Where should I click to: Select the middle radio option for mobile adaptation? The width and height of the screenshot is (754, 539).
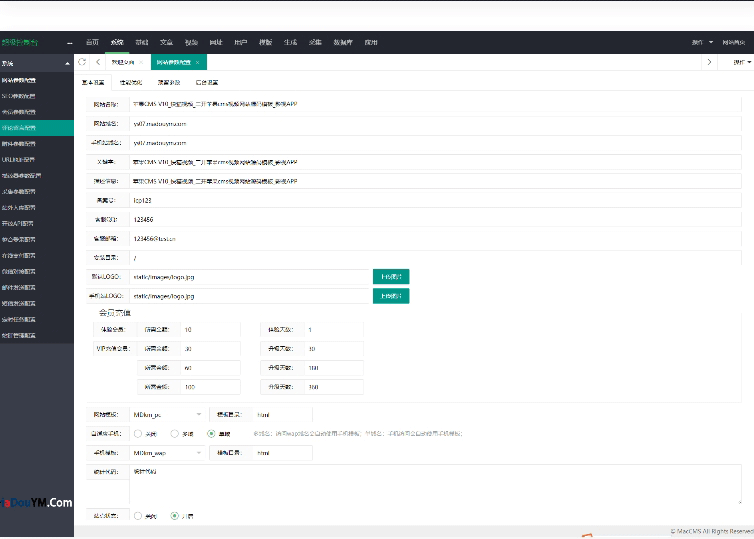tap(175, 434)
